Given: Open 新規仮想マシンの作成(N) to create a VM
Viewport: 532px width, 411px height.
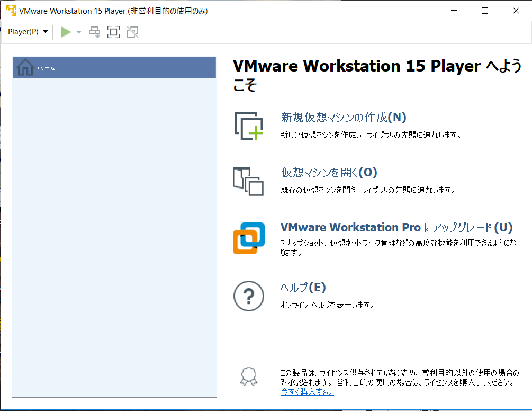Looking at the screenshot, I should [x=341, y=117].
